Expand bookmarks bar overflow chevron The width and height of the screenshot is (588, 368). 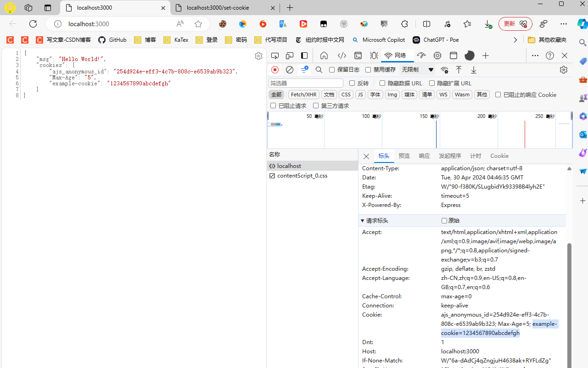click(515, 40)
